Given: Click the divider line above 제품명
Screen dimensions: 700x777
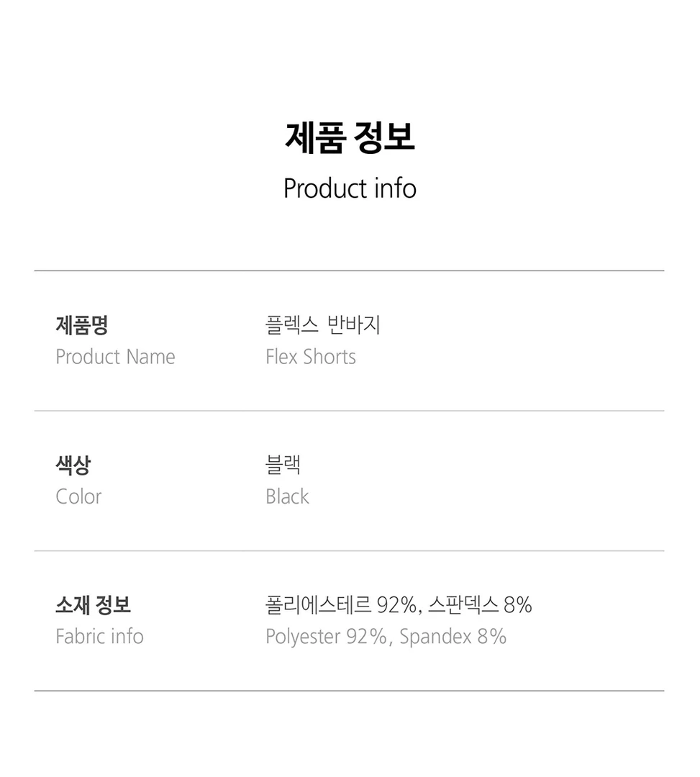Looking at the screenshot, I should point(350,271).
